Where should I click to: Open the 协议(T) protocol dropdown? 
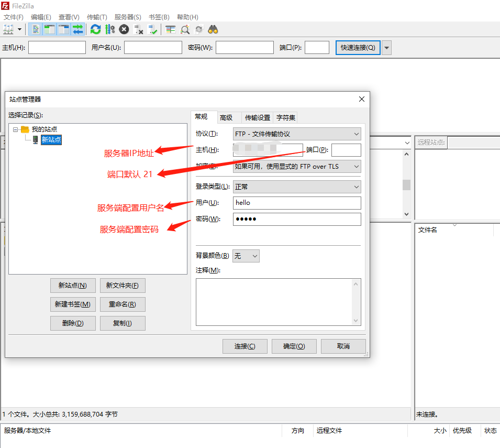tap(297, 134)
